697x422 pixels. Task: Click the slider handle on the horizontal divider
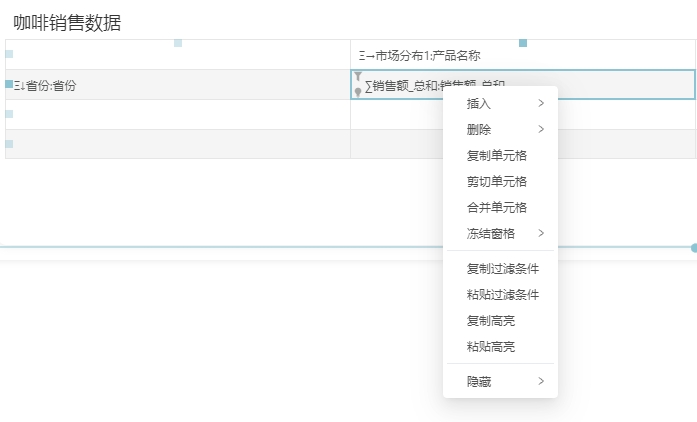693,247
